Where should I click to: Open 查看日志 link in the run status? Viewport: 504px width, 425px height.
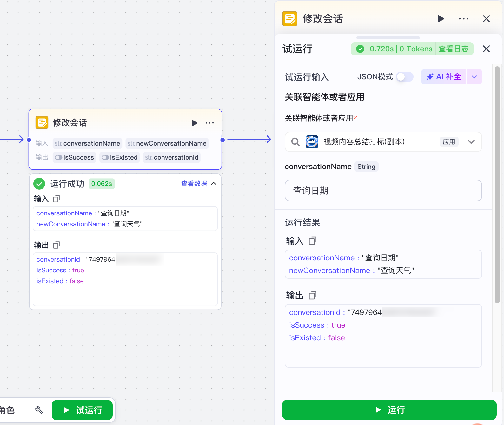(454, 49)
